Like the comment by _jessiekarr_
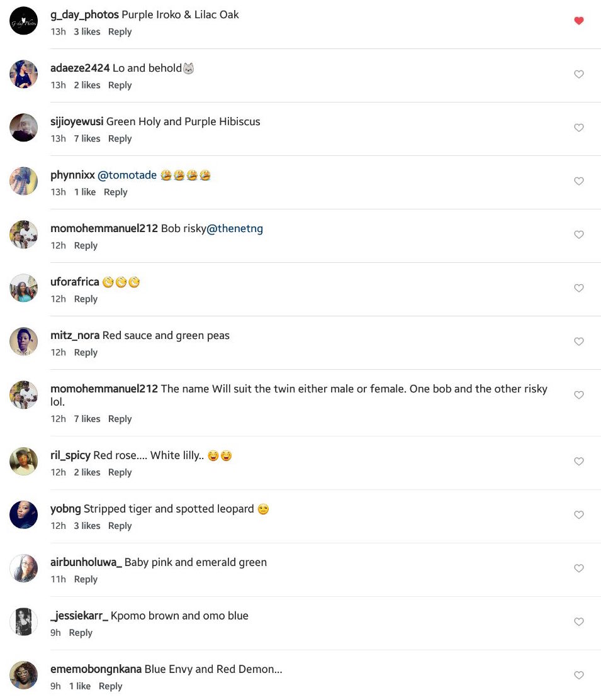 point(579,621)
